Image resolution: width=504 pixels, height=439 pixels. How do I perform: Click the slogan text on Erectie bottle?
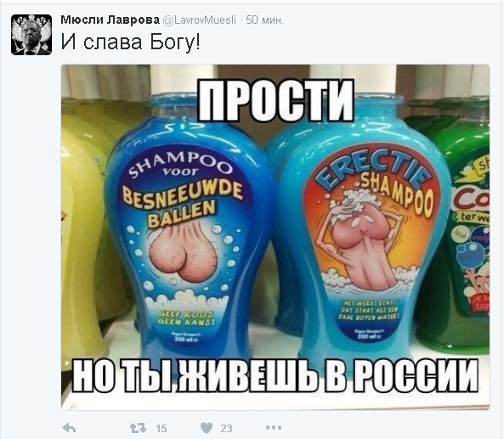click(369, 310)
